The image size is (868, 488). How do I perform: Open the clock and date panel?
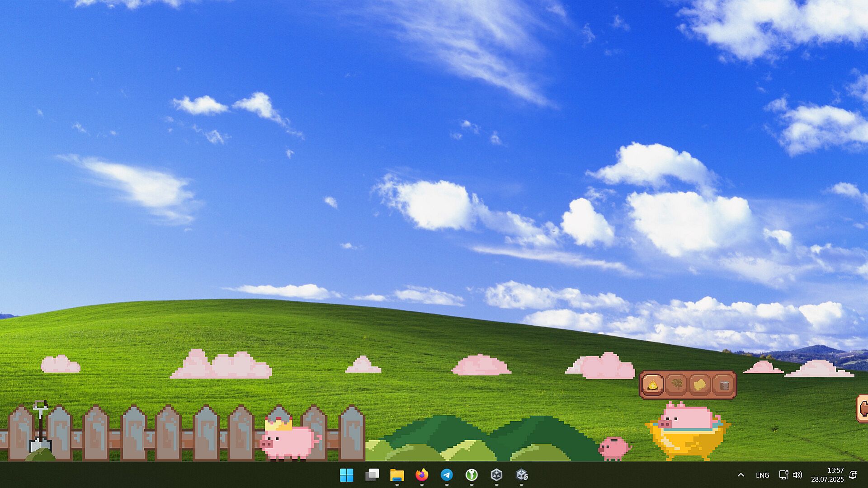tap(827, 475)
